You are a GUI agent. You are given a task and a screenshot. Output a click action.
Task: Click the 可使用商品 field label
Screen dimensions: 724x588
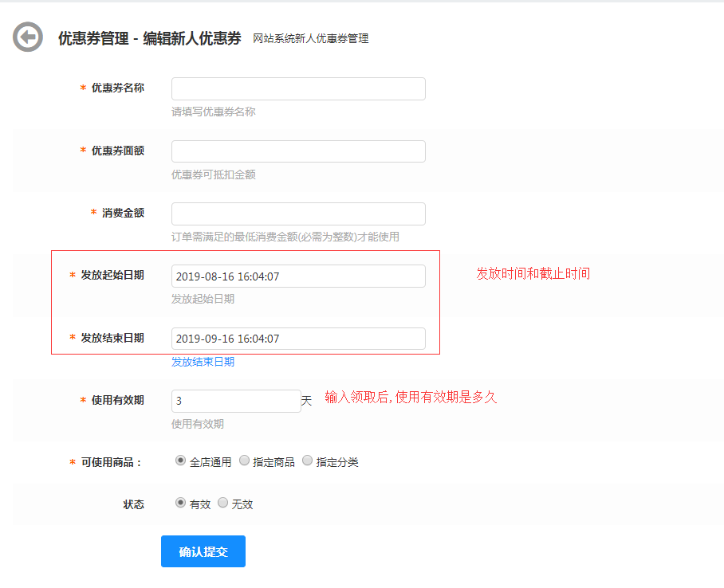110,462
